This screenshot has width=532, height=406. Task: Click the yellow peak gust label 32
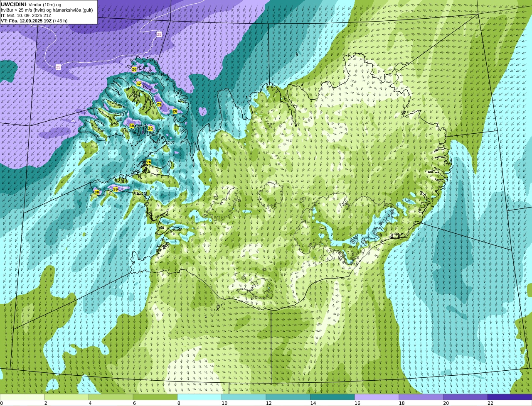[139, 84]
